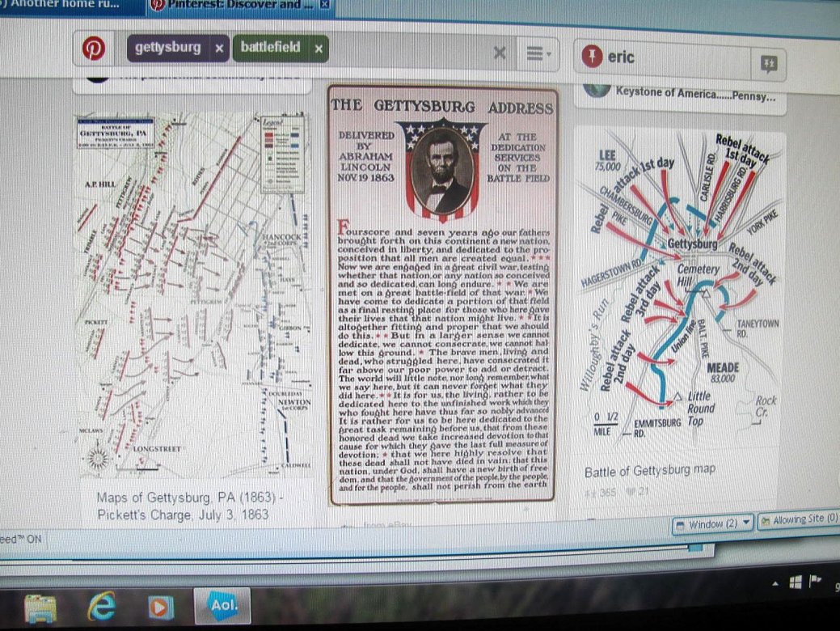Screen dimensions: 840x631
Task: Open the Battle of Gettysburg map pin
Action: (x=679, y=288)
